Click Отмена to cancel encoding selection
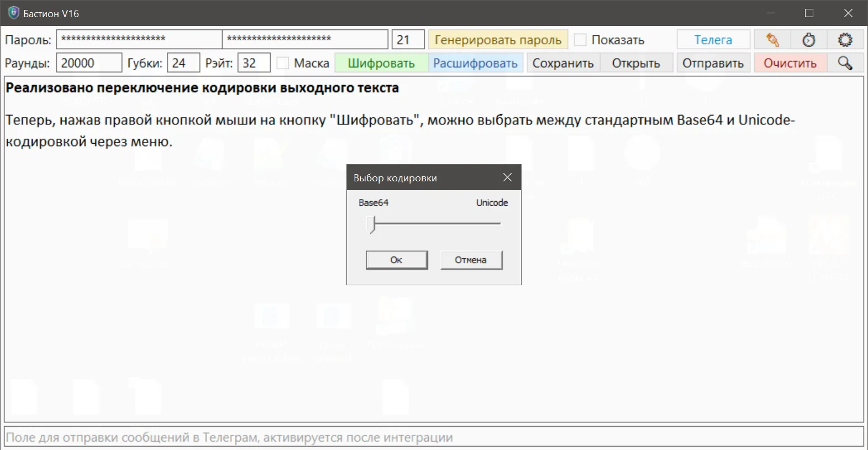 point(471,260)
